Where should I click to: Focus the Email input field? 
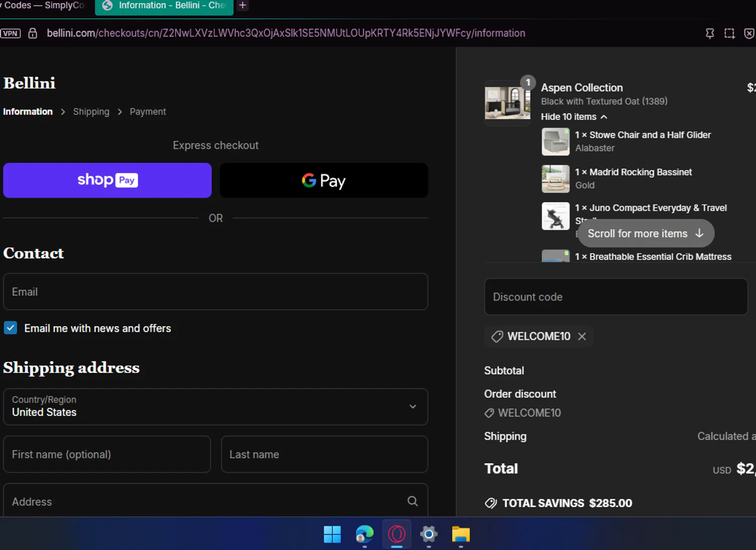216,292
